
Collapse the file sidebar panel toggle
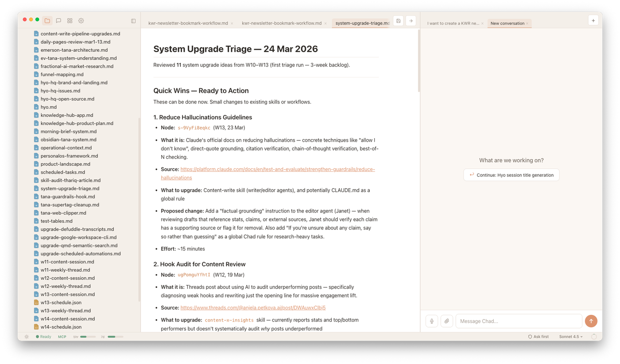click(x=133, y=21)
